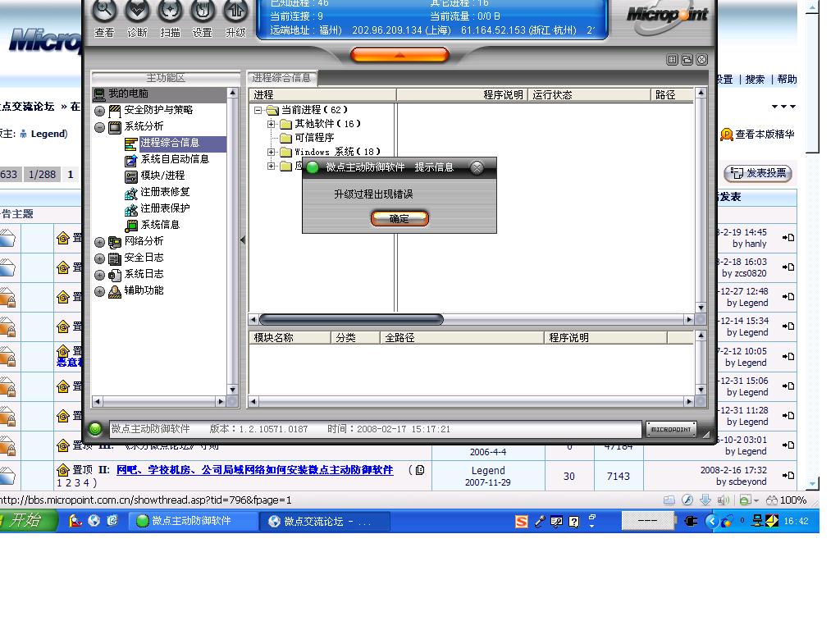Screen dimensions: 840x630
Task: Collapse the 当前进程 (62) tree root
Action: (258, 111)
